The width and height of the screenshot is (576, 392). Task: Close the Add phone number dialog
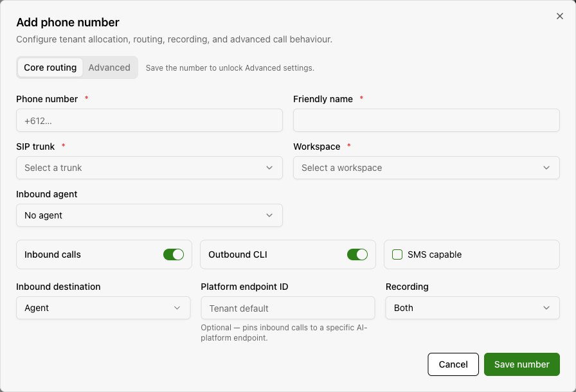click(x=559, y=16)
